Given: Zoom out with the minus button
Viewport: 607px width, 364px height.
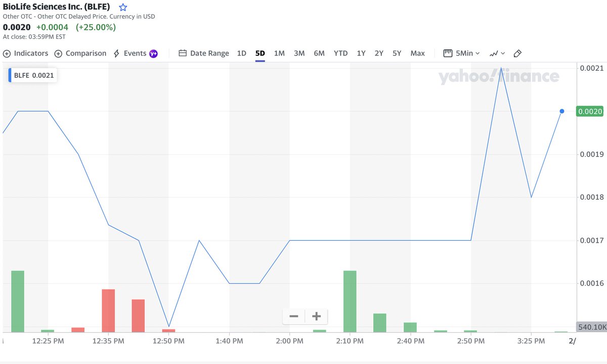Looking at the screenshot, I should pos(294,316).
